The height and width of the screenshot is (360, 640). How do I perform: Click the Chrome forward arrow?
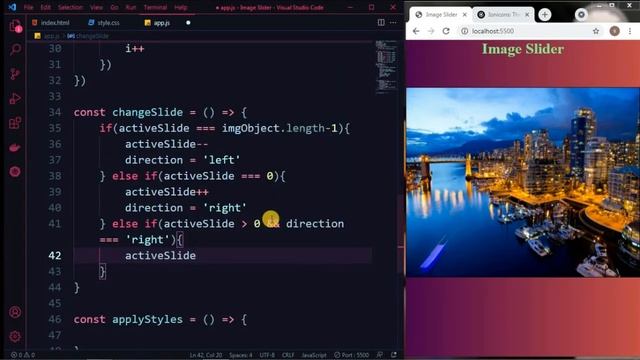[431, 31]
